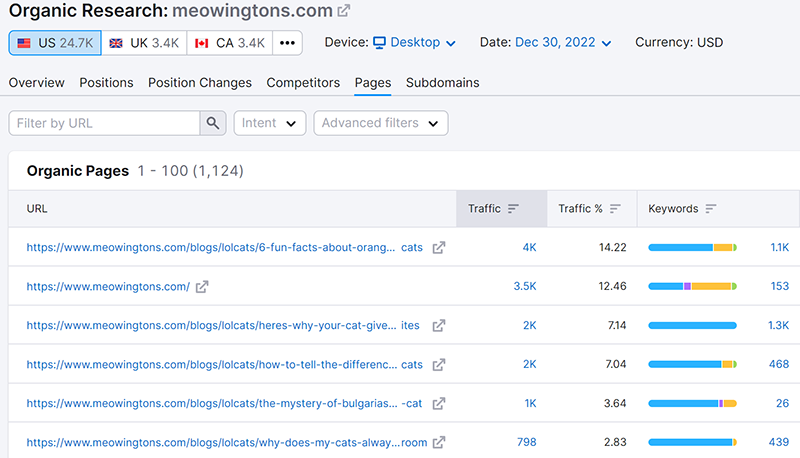The height and width of the screenshot is (458, 800).
Task: Switch to the Positions tab
Action: [x=106, y=83]
